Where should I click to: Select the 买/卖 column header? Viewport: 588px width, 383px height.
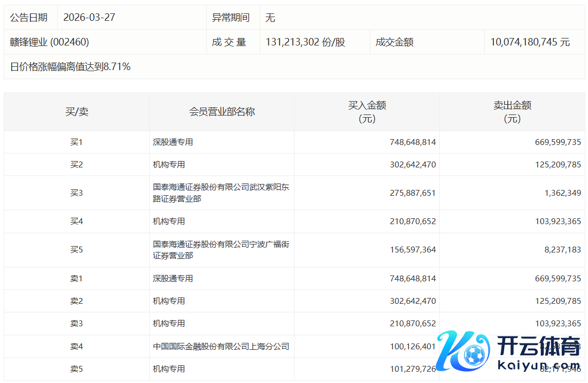[x=76, y=112]
